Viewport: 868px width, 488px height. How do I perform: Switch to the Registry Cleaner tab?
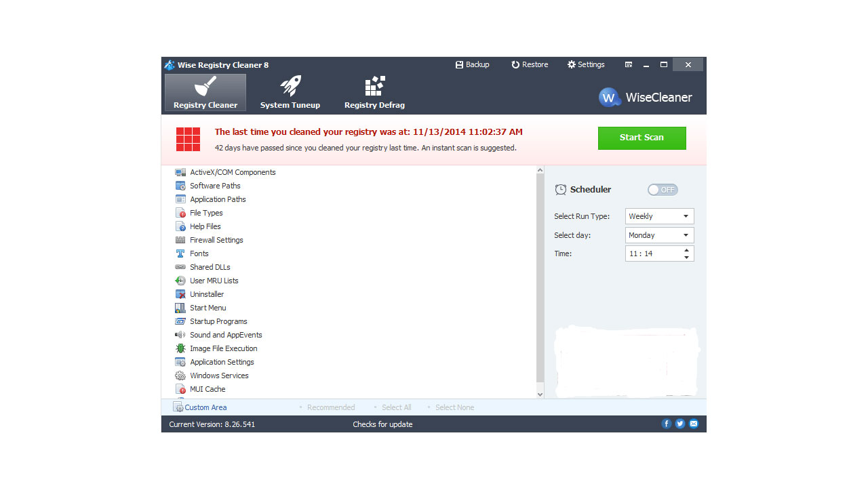205,93
